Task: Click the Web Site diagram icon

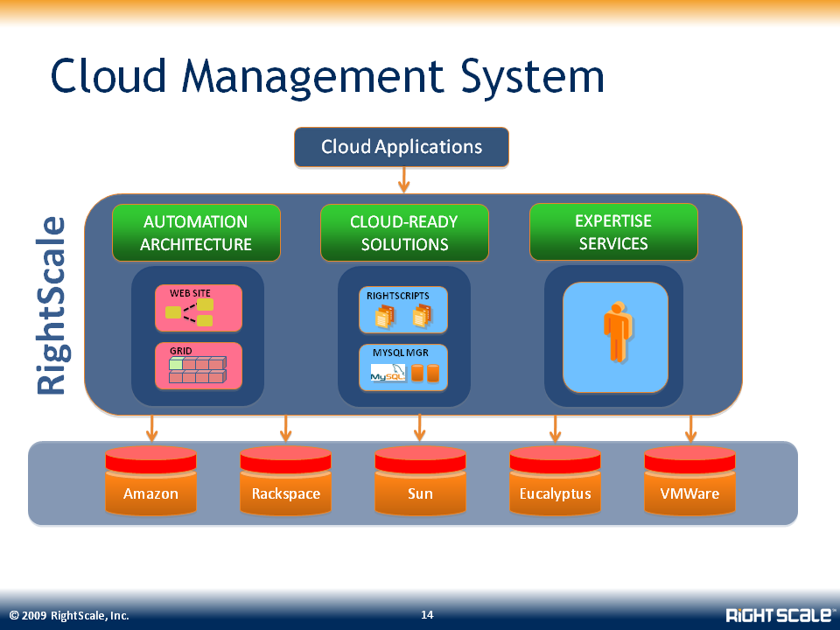Action: [190, 313]
